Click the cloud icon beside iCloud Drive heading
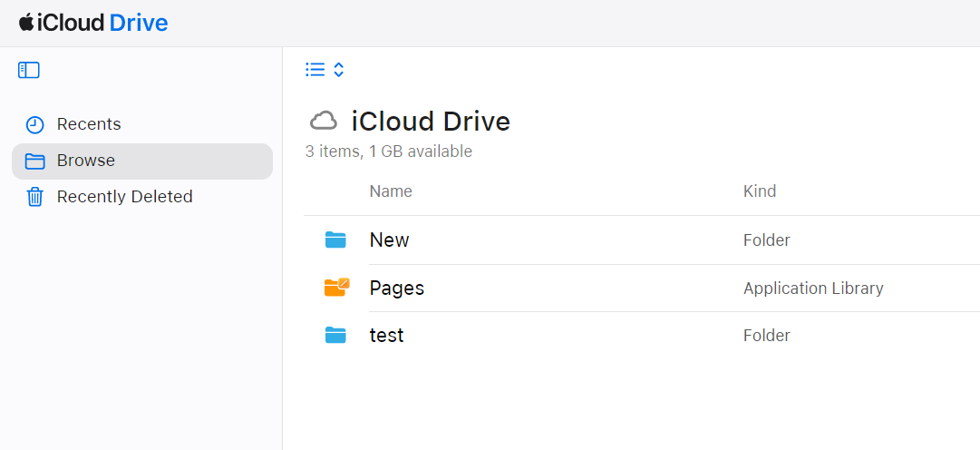980x450 pixels. (x=324, y=121)
